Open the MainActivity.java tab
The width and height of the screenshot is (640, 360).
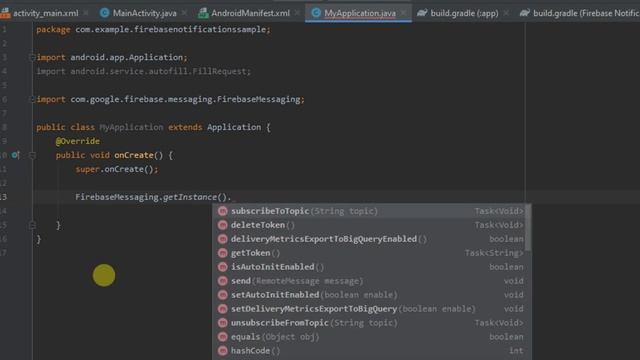click(x=144, y=13)
